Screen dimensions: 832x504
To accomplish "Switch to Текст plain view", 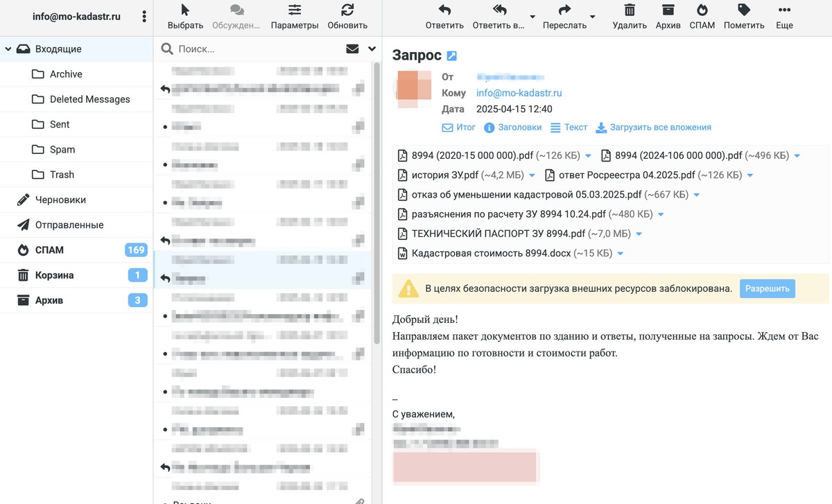I will point(569,128).
